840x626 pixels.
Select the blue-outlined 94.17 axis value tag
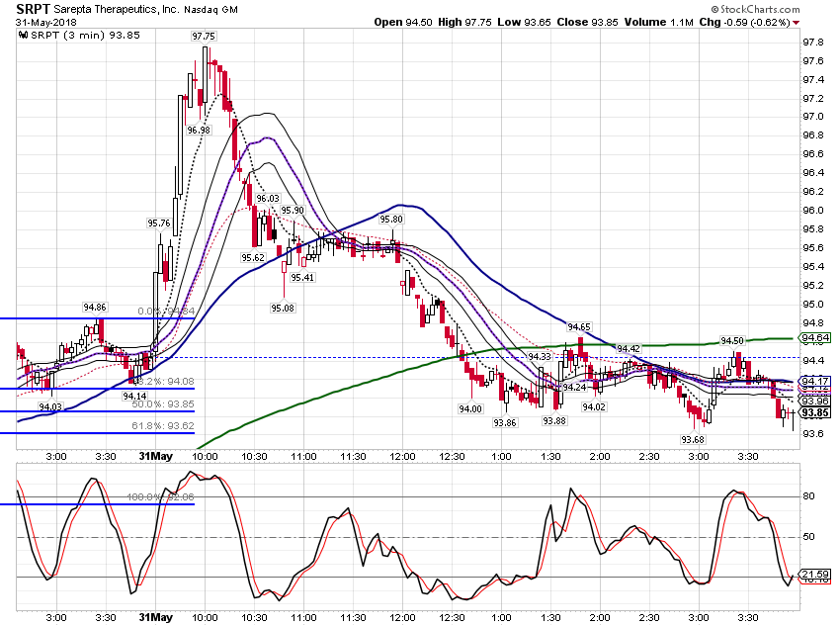(x=815, y=381)
